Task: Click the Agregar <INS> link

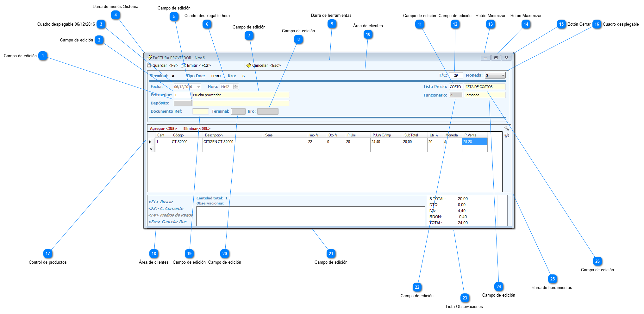Action: click(163, 129)
